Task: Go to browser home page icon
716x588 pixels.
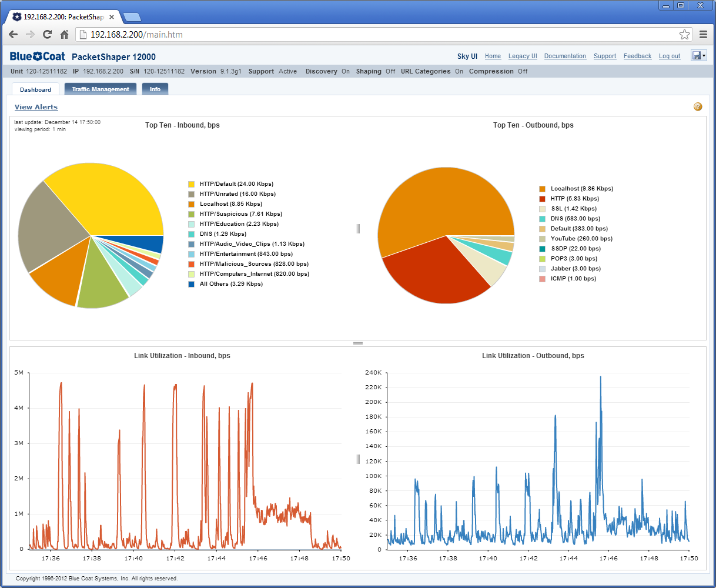Action: point(65,35)
